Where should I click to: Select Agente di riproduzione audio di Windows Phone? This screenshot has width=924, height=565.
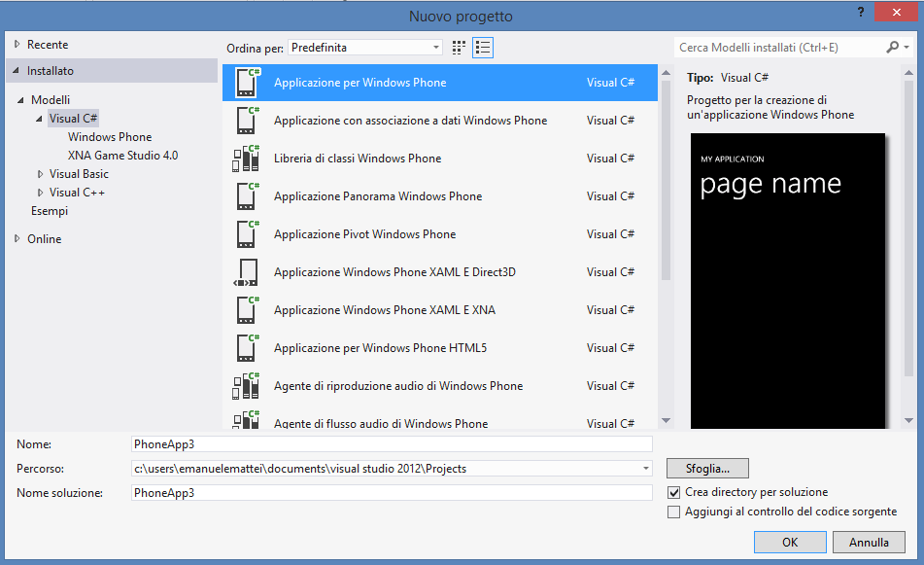439,386
